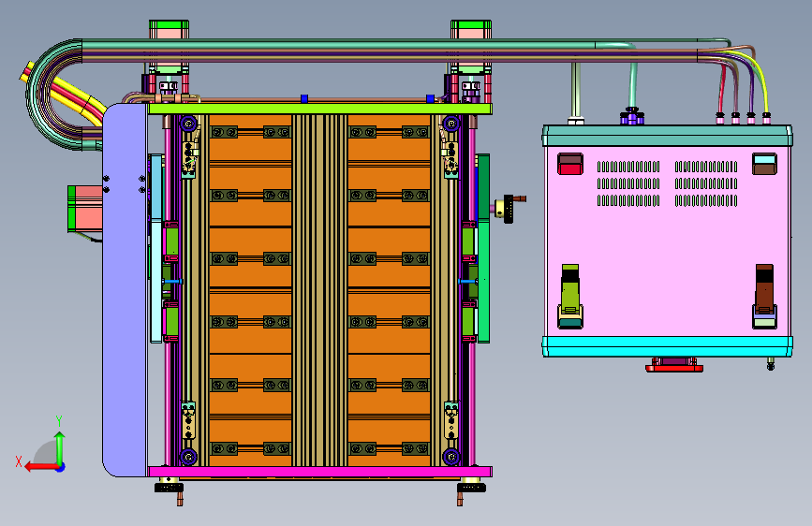Select the blue Z axis dot on triad
Screen dimensions: 812x526
coord(61,467)
